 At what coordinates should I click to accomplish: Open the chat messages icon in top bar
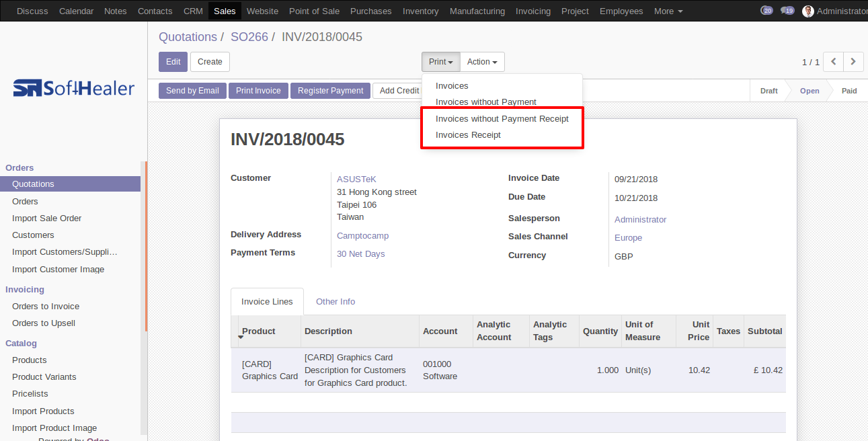click(x=787, y=11)
